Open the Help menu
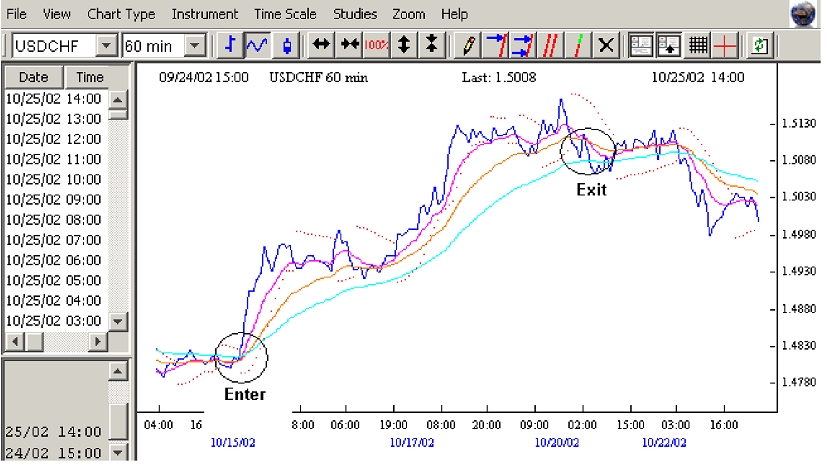 click(x=454, y=14)
